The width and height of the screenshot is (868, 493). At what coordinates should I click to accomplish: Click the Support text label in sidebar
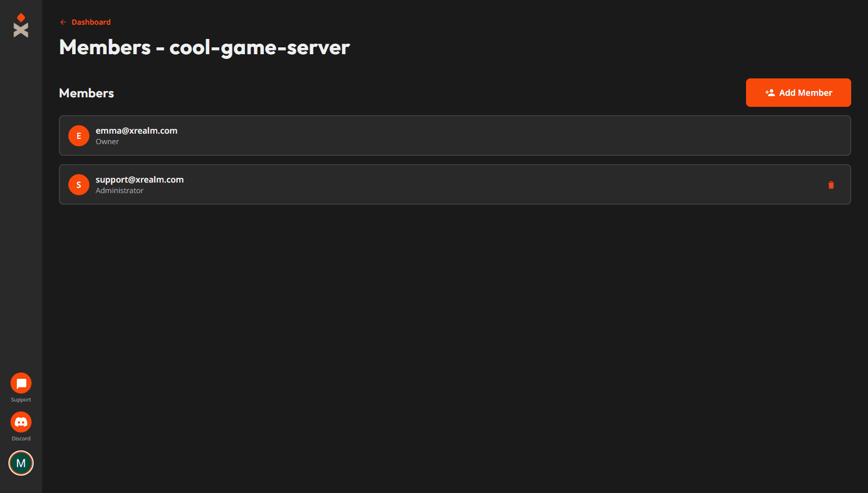(x=21, y=400)
